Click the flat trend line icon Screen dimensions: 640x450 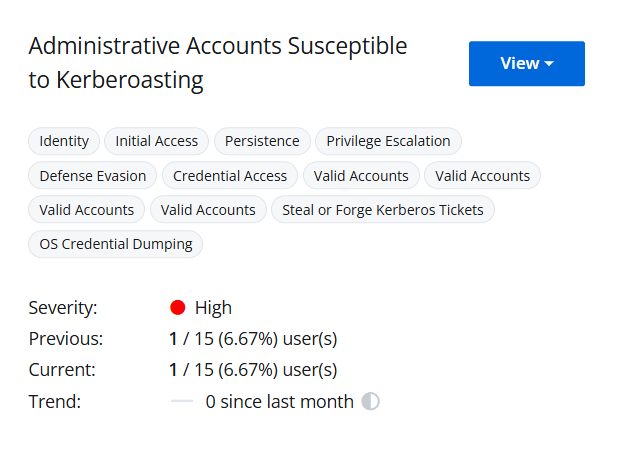(x=182, y=401)
